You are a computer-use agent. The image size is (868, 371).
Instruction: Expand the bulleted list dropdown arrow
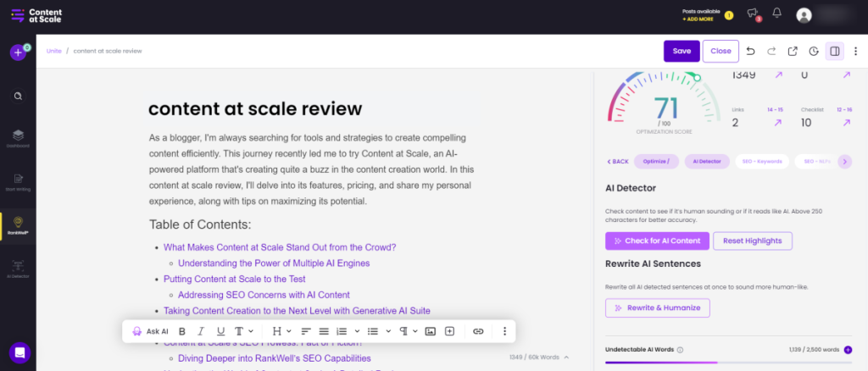point(388,331)
